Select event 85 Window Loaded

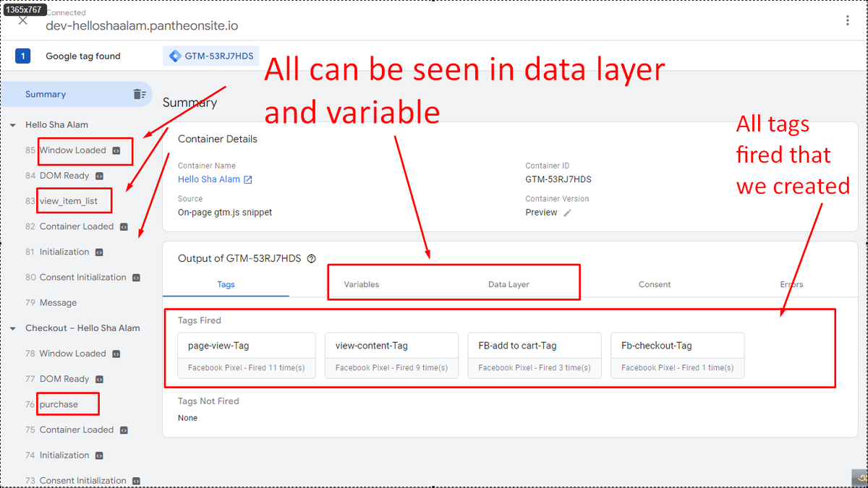click(x=72, y=150)
